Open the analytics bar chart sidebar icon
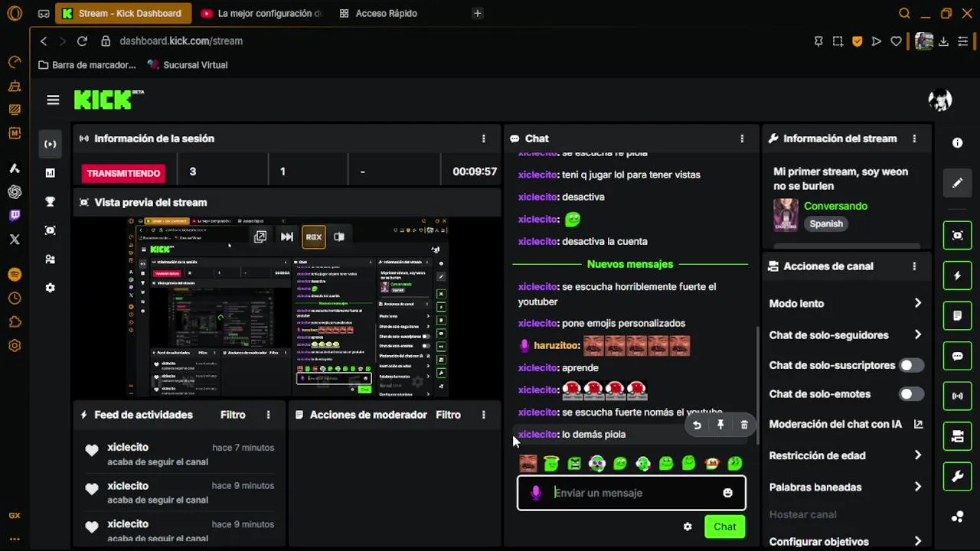 [51, 173]
